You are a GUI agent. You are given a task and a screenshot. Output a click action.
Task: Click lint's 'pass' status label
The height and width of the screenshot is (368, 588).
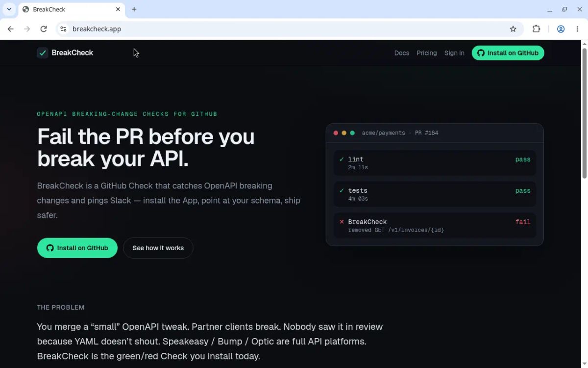coord(523,159)
